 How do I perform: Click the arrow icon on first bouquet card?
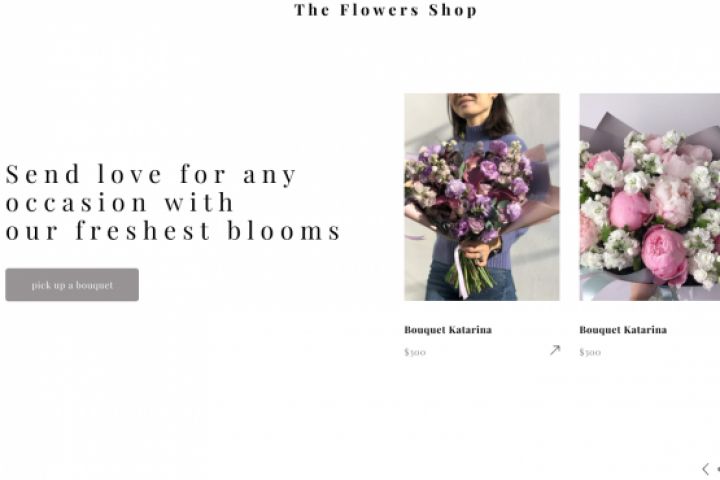click(x=555, y=350)
